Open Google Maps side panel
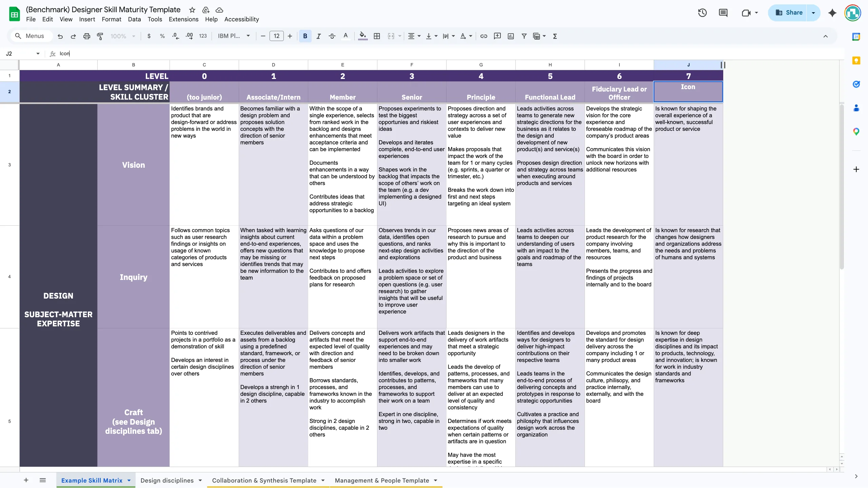Screen dimensions: 868x488 click(856, 132)
